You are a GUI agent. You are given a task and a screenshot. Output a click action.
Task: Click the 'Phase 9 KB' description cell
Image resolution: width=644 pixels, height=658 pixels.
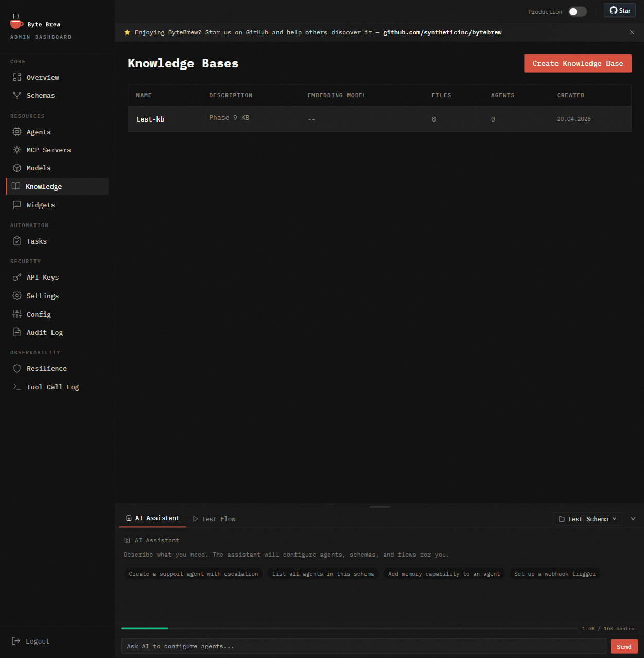229,118
